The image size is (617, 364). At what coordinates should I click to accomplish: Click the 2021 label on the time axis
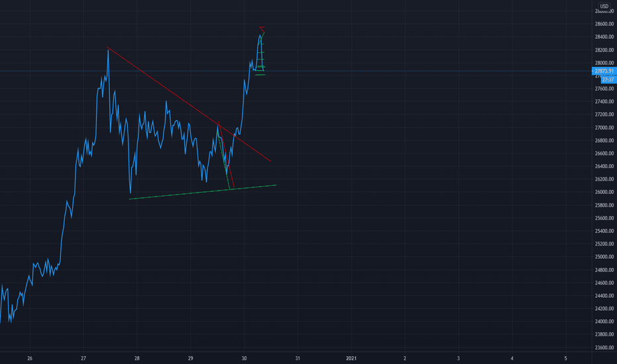(351, 358)
